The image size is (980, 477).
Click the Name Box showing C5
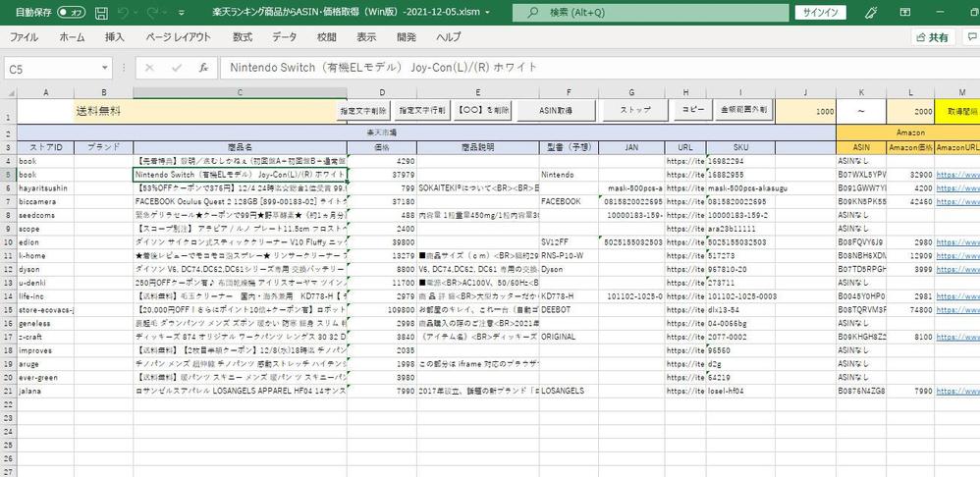point(50,68)
